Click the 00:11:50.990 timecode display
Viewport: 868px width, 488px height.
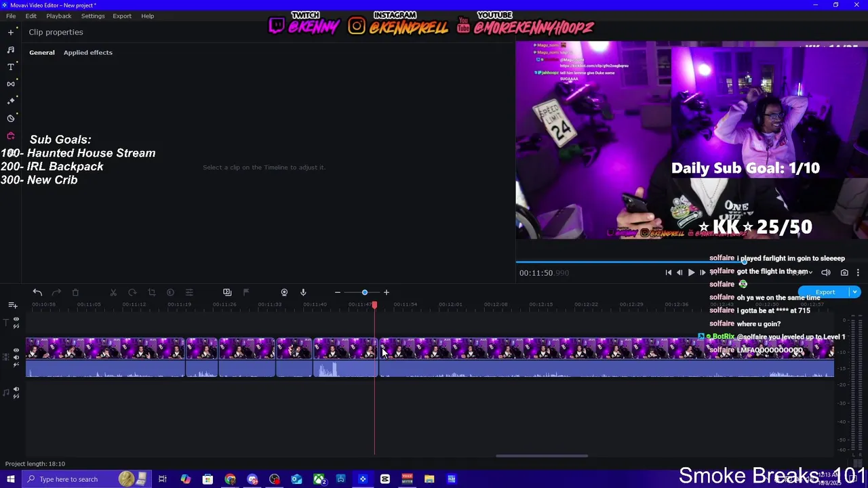click(x=544, y=272)
